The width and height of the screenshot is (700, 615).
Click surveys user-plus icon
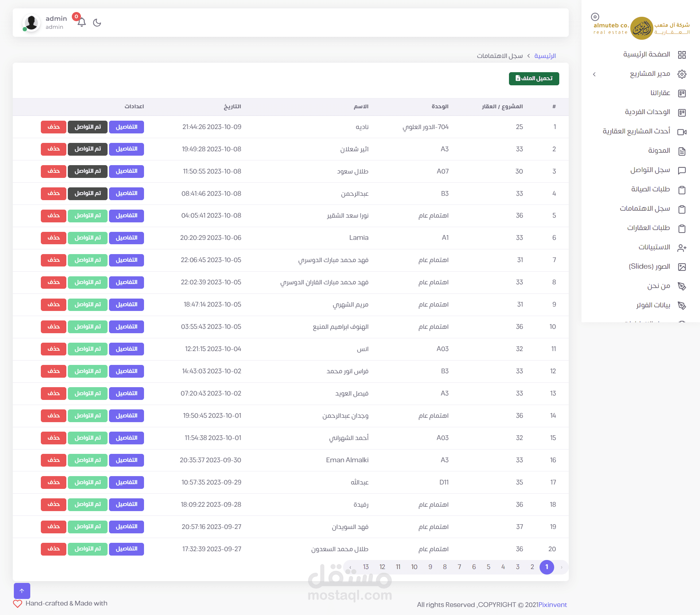pos(682,248)
